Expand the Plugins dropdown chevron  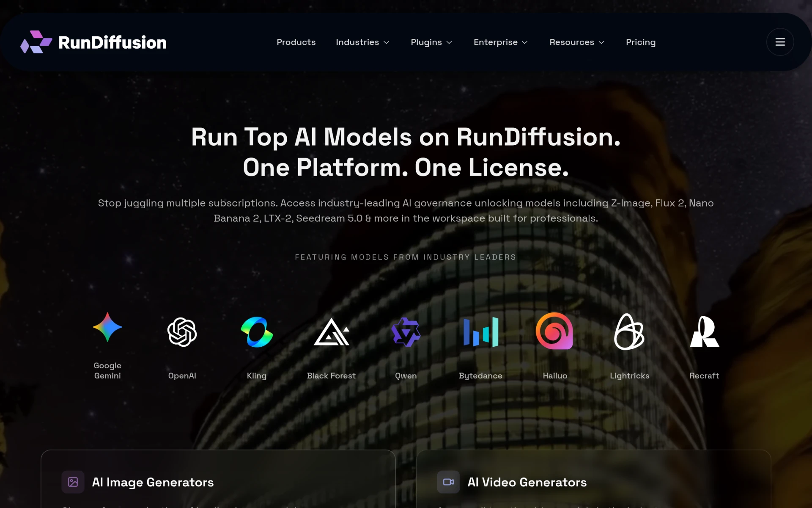click(449, 42)
